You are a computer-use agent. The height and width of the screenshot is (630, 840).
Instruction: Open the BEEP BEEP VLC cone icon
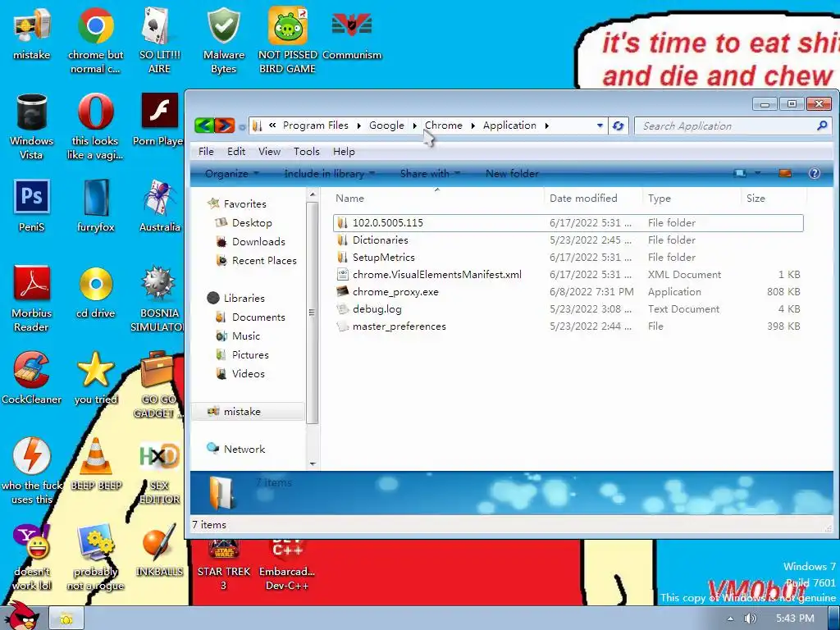tap(95, 464)
